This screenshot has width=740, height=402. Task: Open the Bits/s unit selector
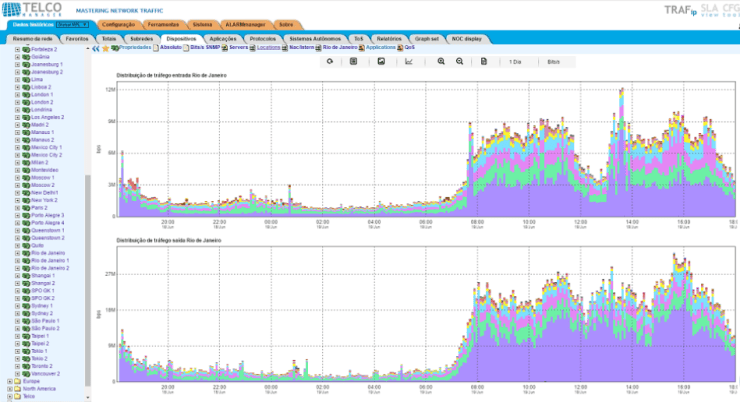click(x=554, y=62)
